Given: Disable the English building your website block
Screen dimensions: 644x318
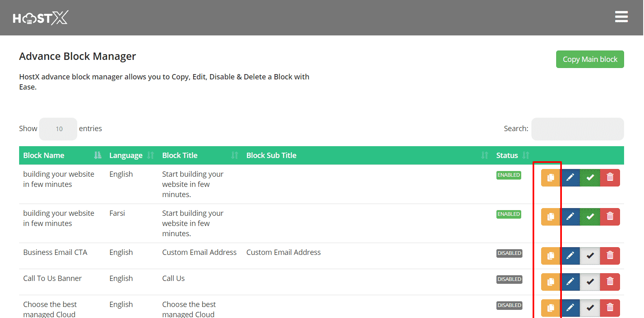Looking at the screenshot, I should tap(590, 178).
